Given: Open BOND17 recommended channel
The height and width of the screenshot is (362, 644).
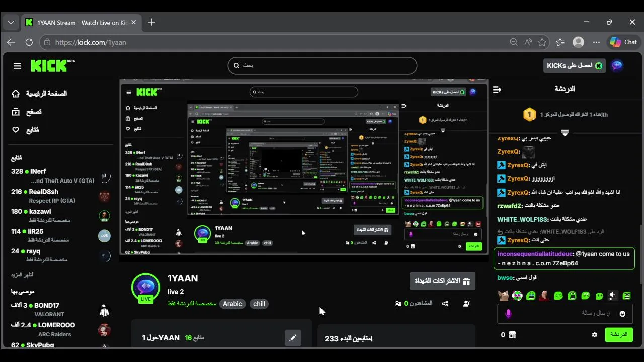Looking at the screenshot, I should 60,310.
